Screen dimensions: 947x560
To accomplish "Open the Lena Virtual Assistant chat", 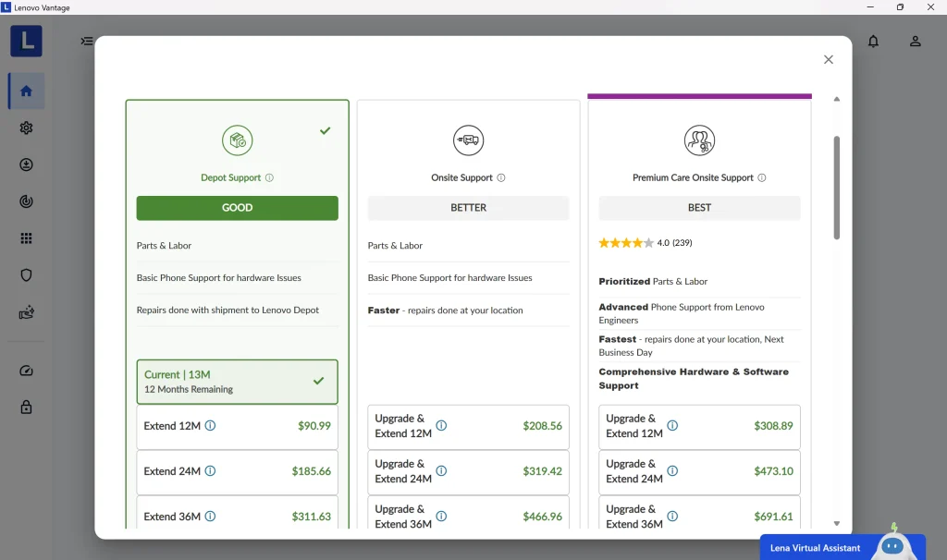I will coord(842,547).
